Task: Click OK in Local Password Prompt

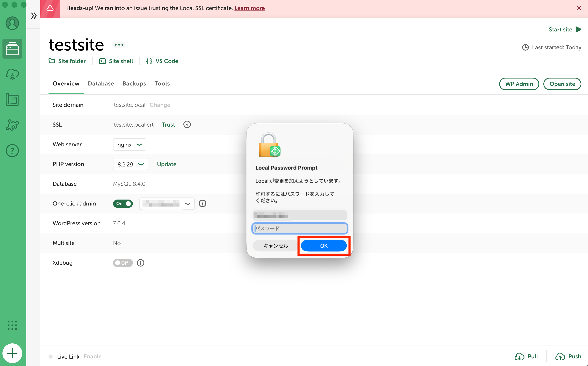Action: point(324,246)
